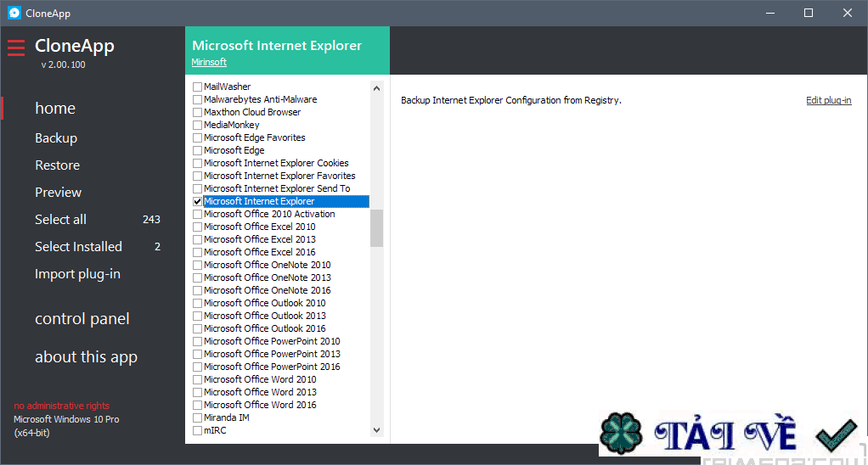Uncheck the Microsoft Internet Explorer checkbox
This screenshot has width=868, height=465.
tap(198, 202)
